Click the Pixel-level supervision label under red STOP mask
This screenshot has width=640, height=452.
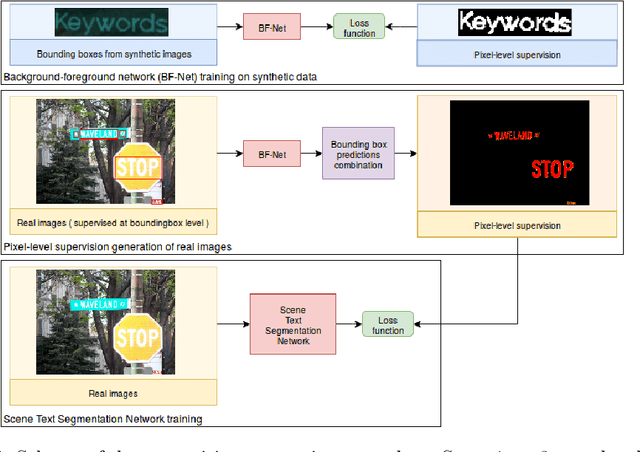[x=517, y=226]
